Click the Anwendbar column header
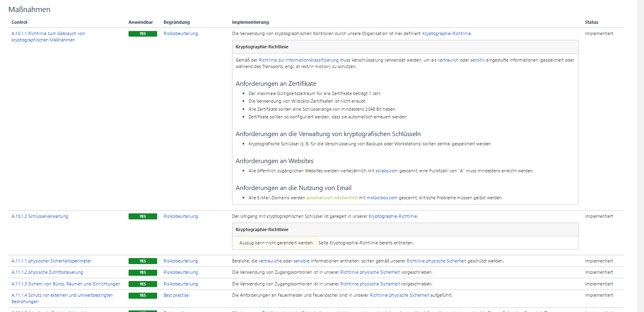 point(141,23)
